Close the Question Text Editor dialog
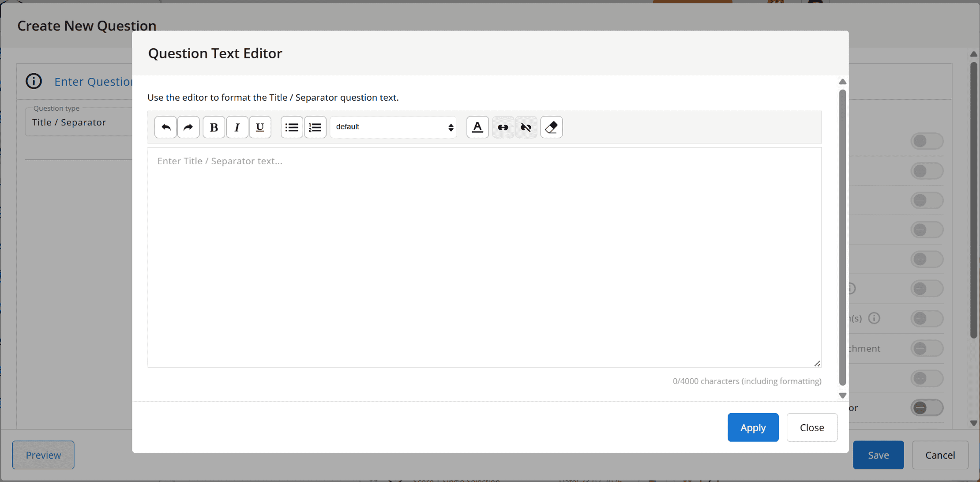The image size is (980, 482). (812, 427)
